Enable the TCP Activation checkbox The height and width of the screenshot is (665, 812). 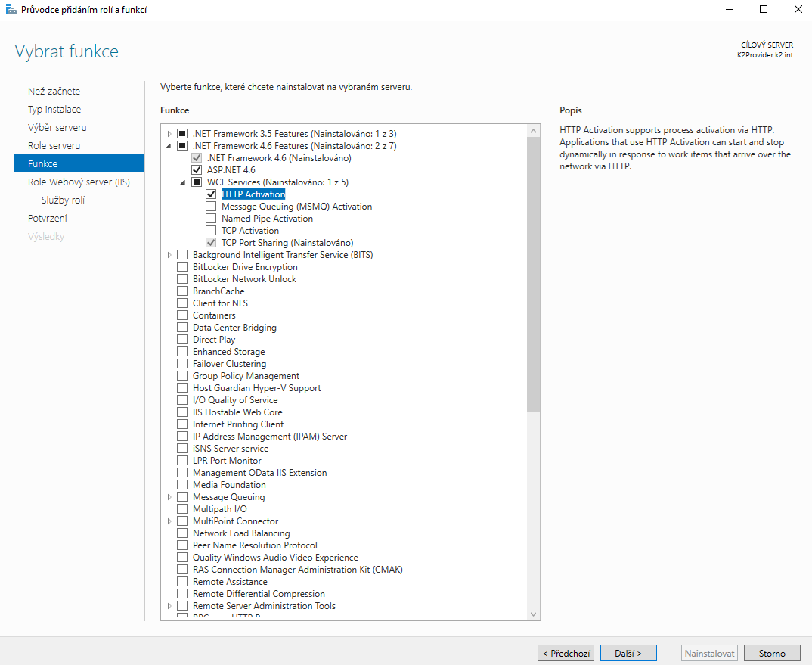(x=211, y=231)
